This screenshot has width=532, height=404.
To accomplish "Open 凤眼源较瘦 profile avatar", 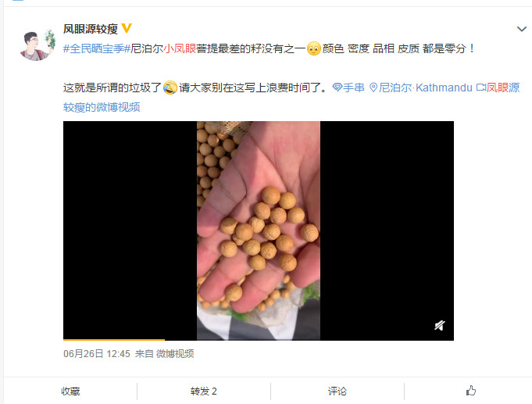I will (37, 45).
